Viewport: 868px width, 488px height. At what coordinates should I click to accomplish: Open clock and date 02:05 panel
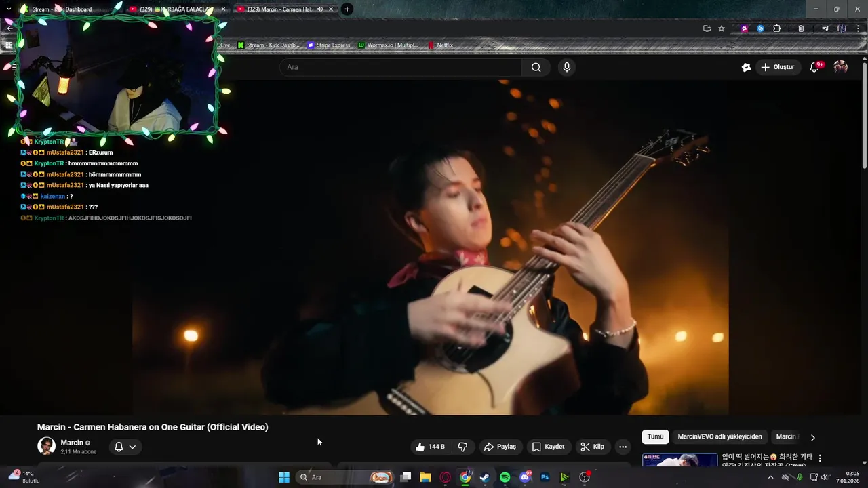coord(848,476)
